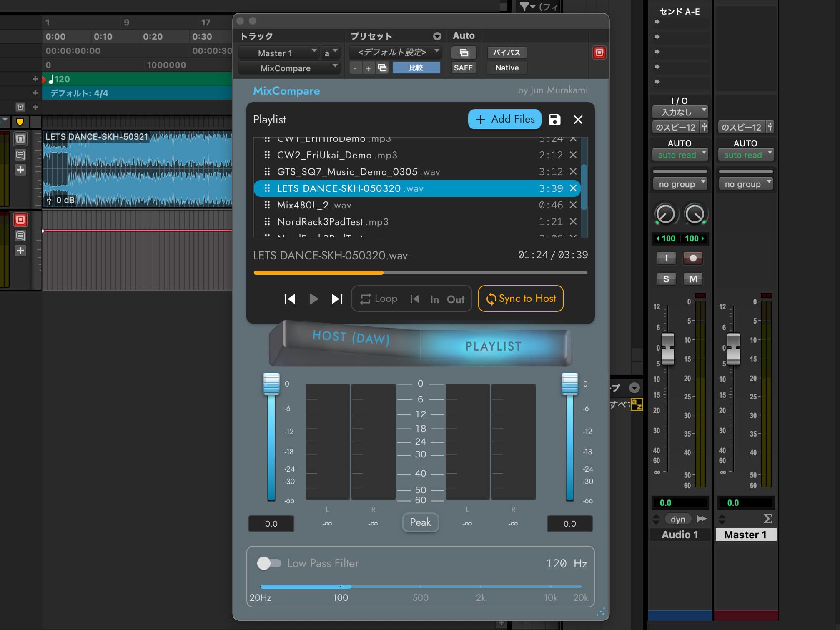The height and width of the screenshot is (630, 840).
Task: Toggle Loop playback mode
Action: point(378,299)
